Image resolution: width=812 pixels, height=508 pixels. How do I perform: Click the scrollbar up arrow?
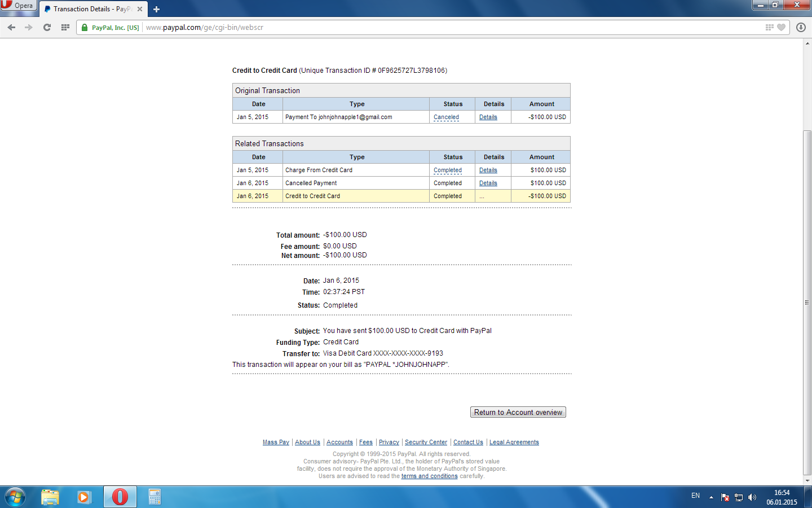(x=807, y=43)
